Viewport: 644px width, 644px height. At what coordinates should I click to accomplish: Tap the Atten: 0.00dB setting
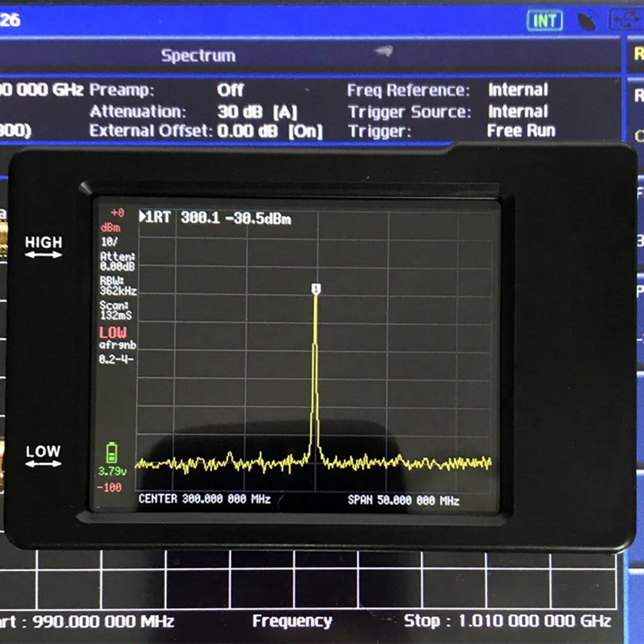(117, 261)
